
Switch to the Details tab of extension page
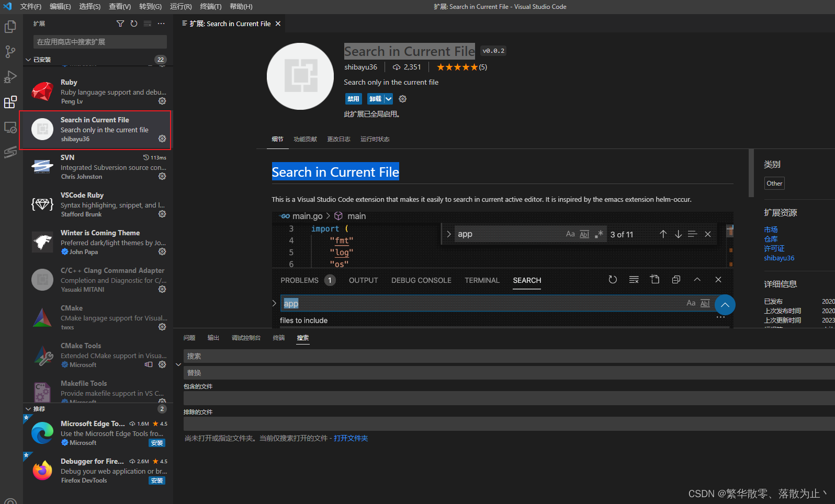277,139
